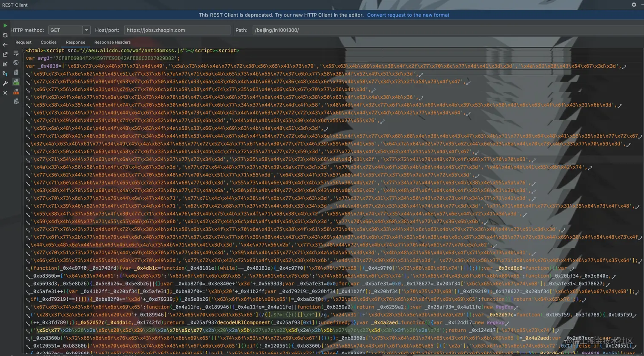The width and height of the screenshot is (644, 356).
Task: Click the import request icon
Action: pos(5,64)
